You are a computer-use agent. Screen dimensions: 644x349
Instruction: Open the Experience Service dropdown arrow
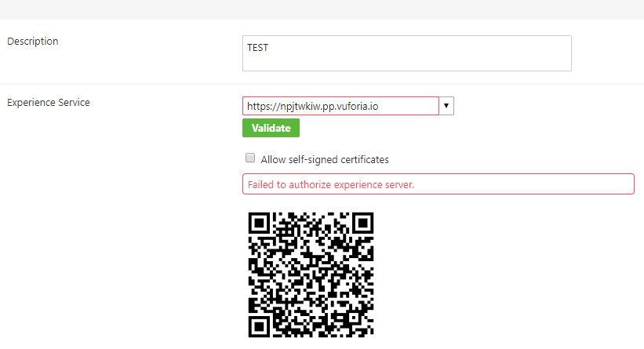point(446,106)
